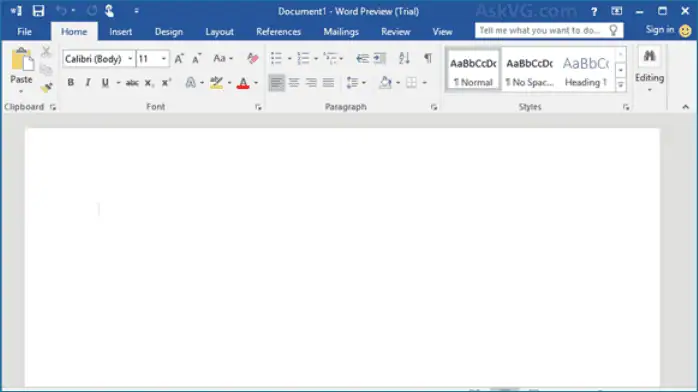Open Text Effects and Typography
Image resolution: width=698 pixels, height=392 pixels.
191,83
